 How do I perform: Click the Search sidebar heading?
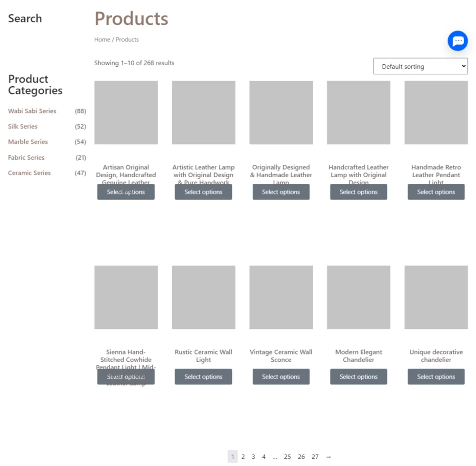point(25,19)
